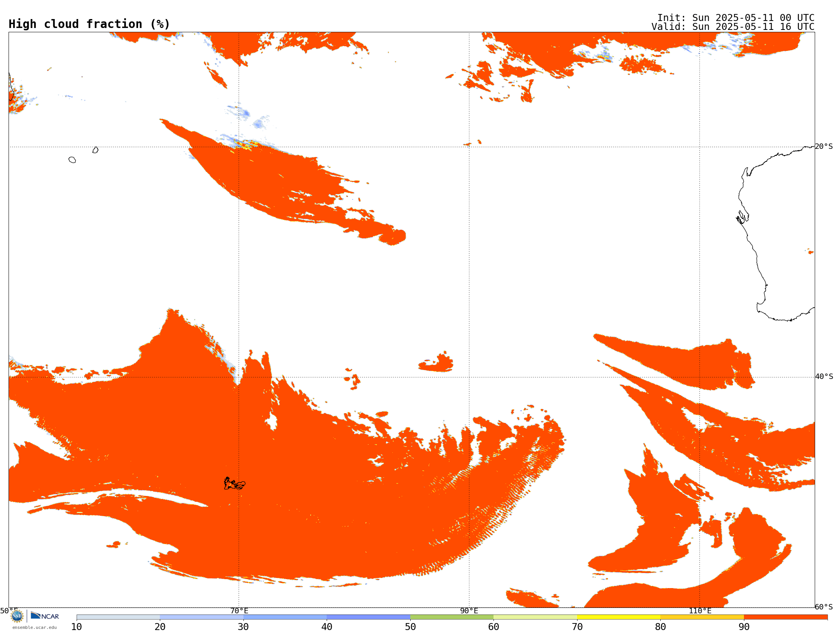Click the 60°S latitude label
The width and height of the screenshot is (840, 632).
coord(824,607)
